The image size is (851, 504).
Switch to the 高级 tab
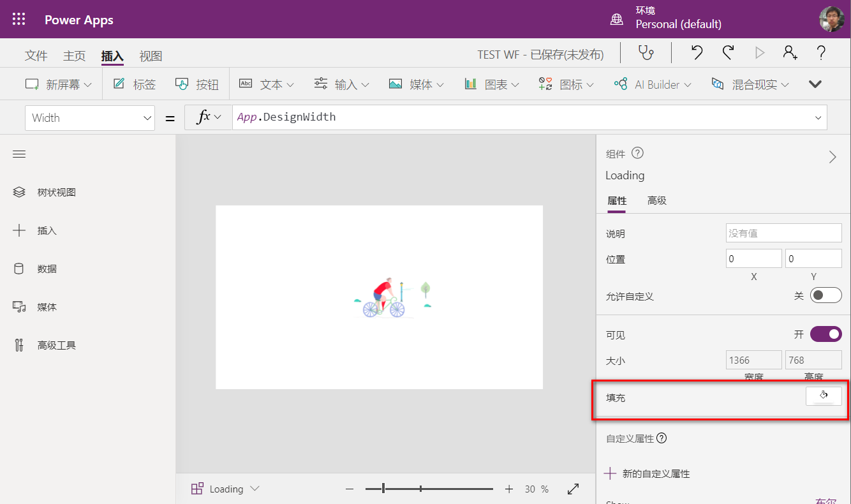point(657,200)
